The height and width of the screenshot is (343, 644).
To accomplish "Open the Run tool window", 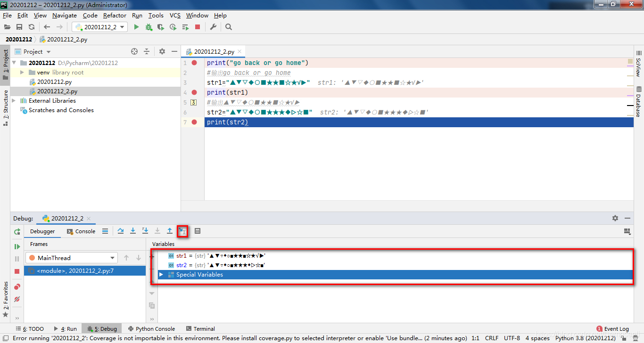I will click(x=65, y=329).
